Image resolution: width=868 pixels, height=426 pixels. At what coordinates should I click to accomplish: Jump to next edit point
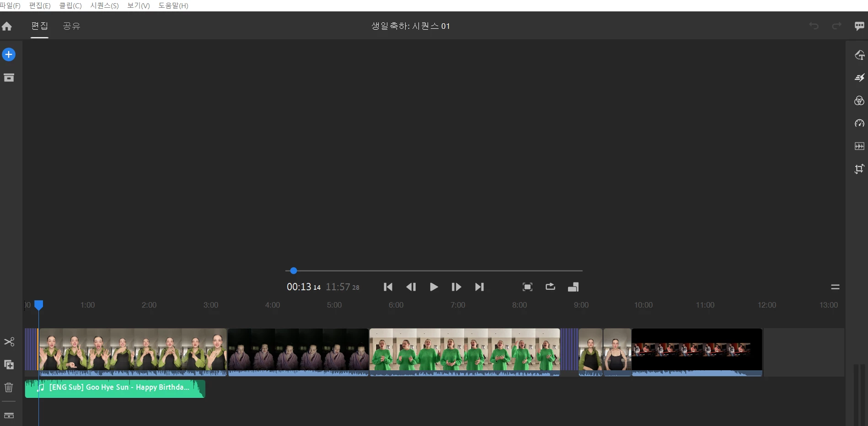pos(479,287)
